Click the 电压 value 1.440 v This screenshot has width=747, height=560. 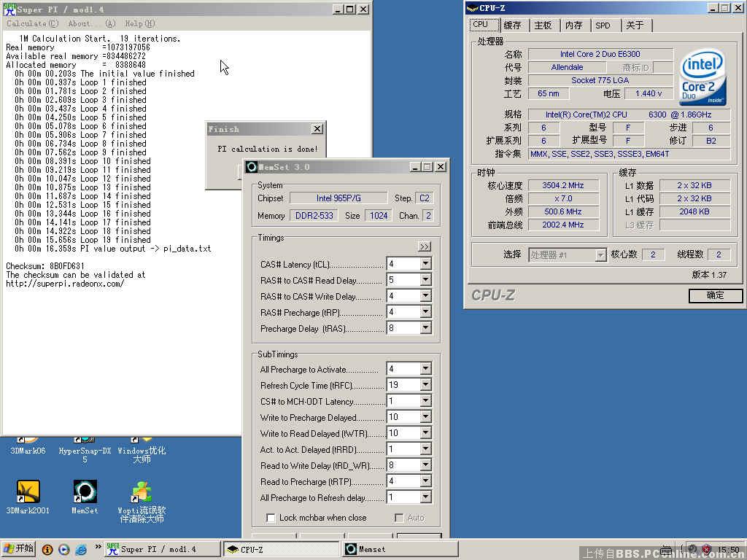pyautogui.click(x=649, y=93)
